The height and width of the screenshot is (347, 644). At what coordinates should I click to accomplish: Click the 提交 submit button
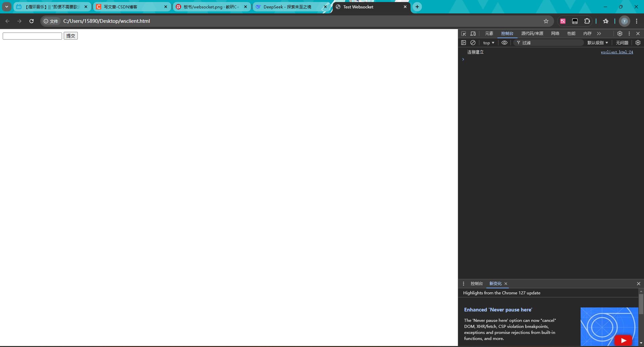click(x=71, y=36)
